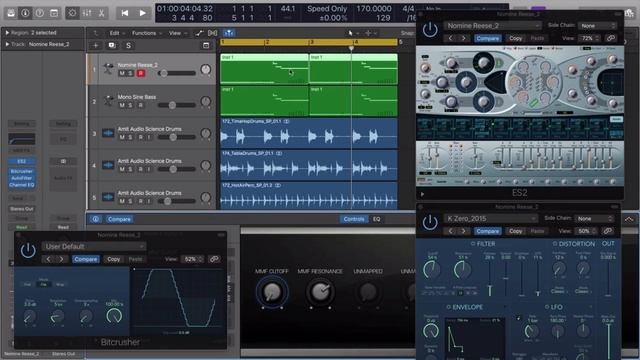Viewport: 640px width, 360px height.
Task: Click track 3 audio waveform icon
Action: [x=108, y=133]
